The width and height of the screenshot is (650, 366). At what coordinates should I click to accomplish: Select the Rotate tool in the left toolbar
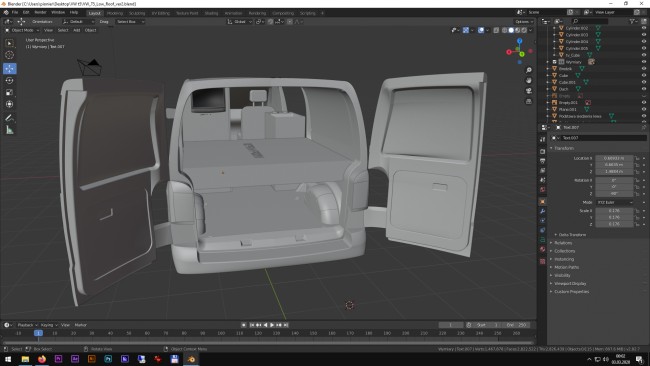point(10,80)
